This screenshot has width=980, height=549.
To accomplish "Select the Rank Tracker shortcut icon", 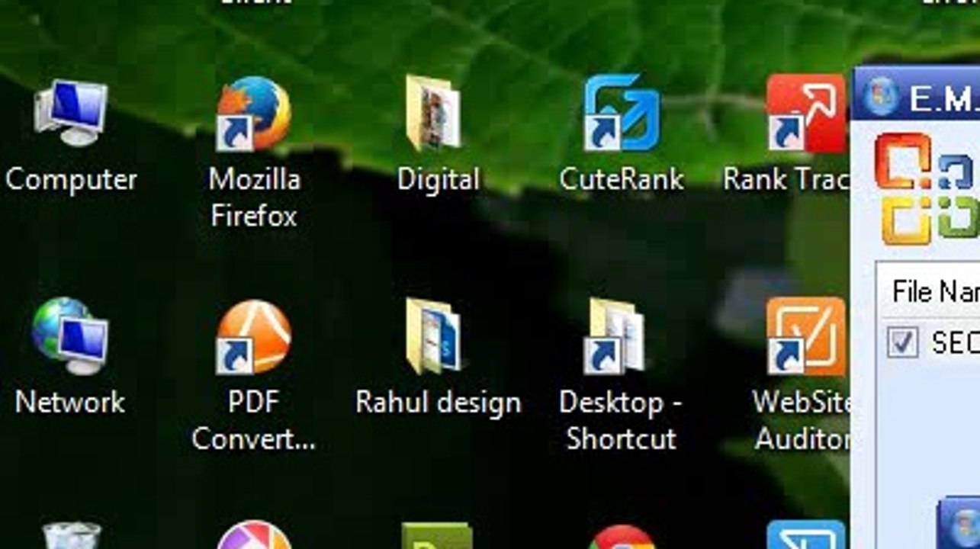I will [x=806, y=112].
